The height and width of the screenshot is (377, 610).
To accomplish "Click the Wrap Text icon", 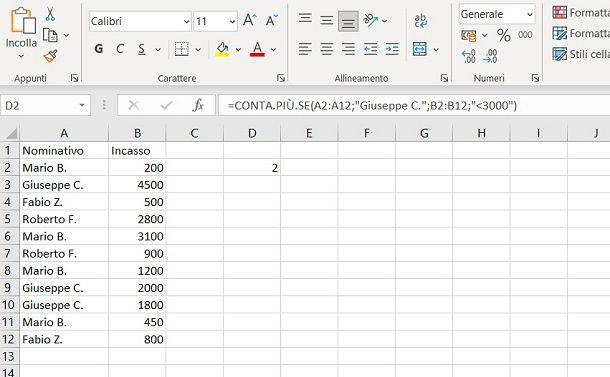I will point(421,21).
